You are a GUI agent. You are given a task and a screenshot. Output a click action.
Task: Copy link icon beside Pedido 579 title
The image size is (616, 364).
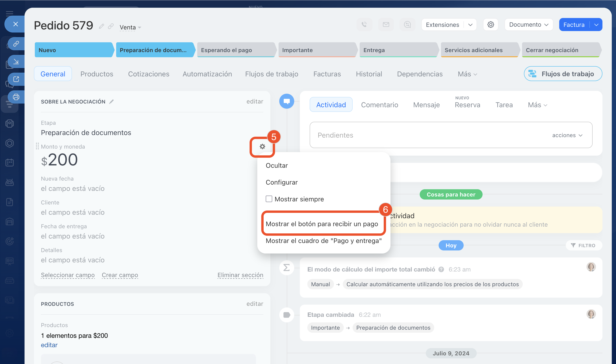click(x=111, y=26)
